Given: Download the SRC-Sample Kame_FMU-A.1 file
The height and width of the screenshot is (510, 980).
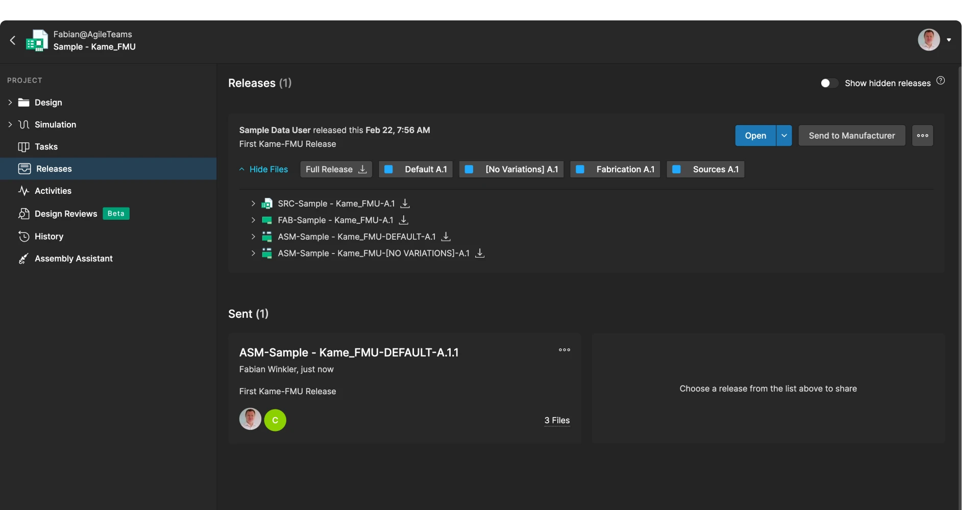Looking at the screenshot, I should 405,203.
